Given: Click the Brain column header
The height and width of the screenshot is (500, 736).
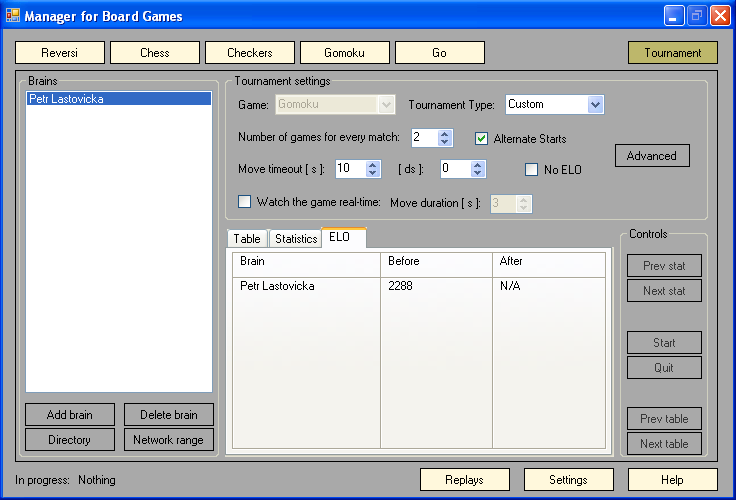Looking at the screenshot, I should (306, 264).
